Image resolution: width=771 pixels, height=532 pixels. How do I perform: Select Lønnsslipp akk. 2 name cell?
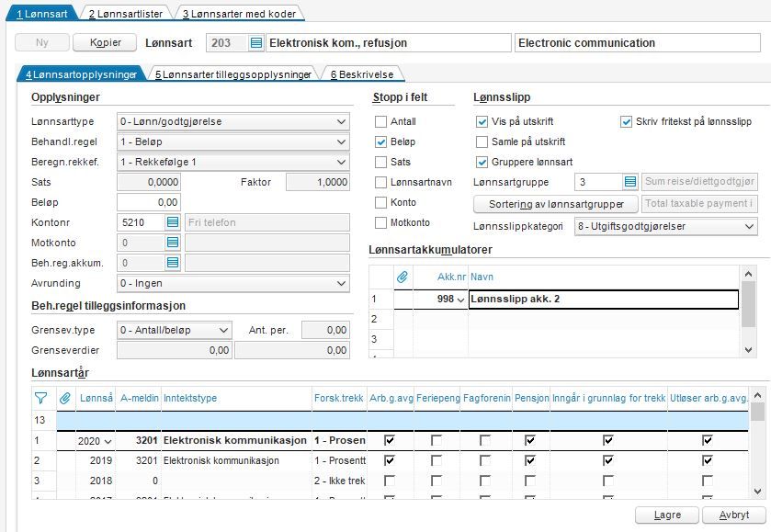(x=604, y=299)
